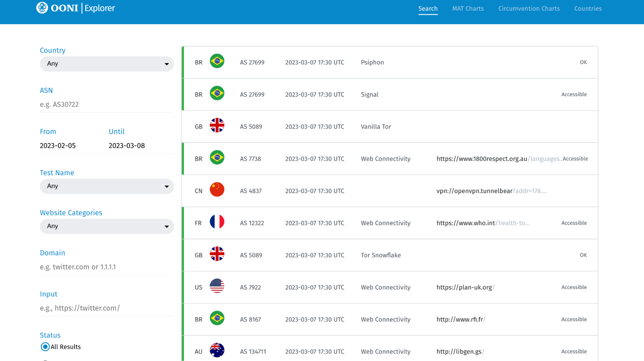Open the Website Categories dropdown
Screen dimensions: 644x361
(107, 226)
